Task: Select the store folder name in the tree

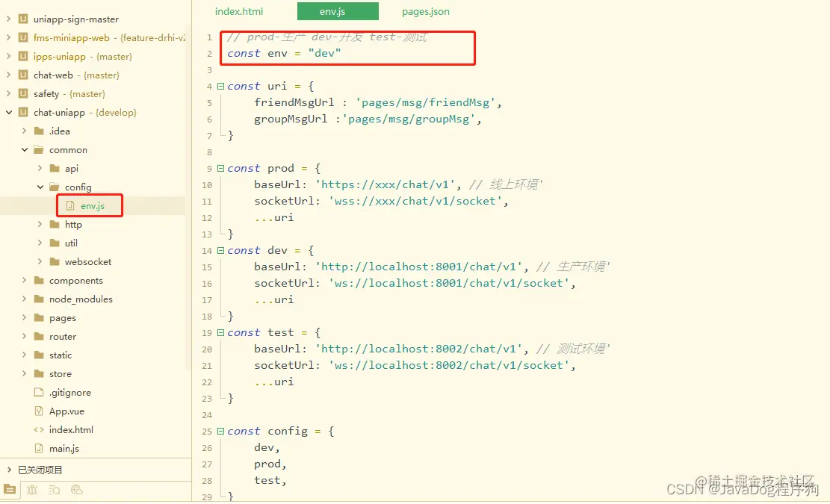Action: tap(61, 373)
